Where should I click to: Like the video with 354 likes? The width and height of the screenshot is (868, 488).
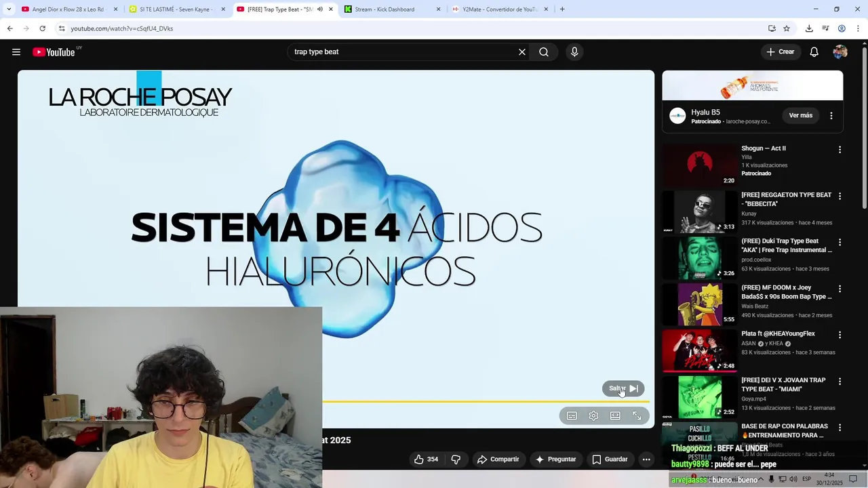point(426,460)
